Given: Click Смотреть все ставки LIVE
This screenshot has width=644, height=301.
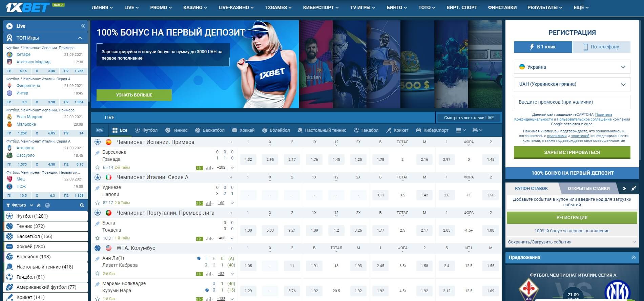Looking at the screenshot, I should click(469, 117).
